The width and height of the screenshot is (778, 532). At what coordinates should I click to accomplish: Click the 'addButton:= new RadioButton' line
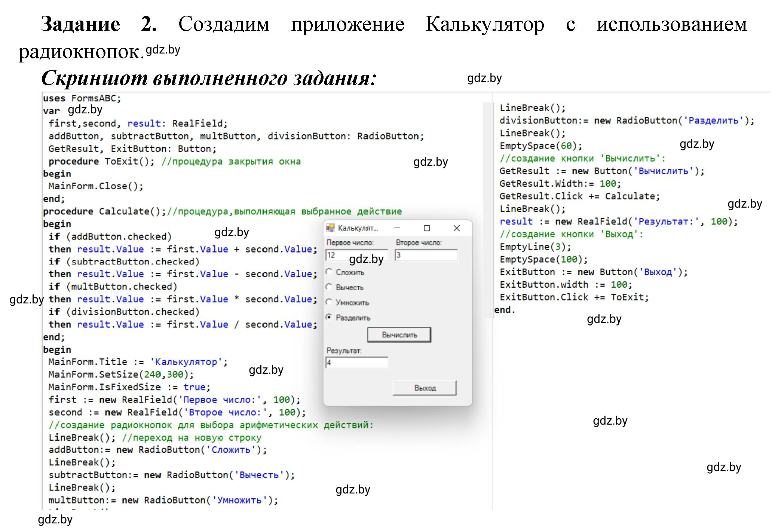(x=157, y=450)
